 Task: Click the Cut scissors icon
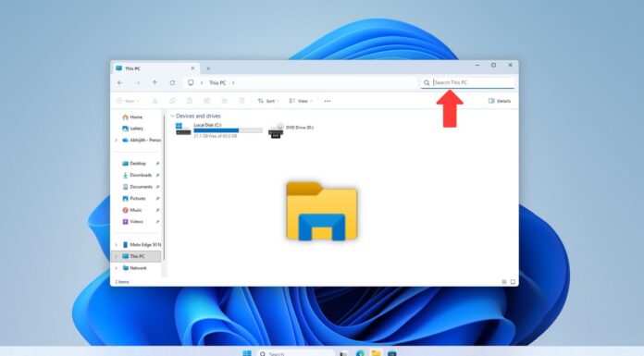click(155, 101)
